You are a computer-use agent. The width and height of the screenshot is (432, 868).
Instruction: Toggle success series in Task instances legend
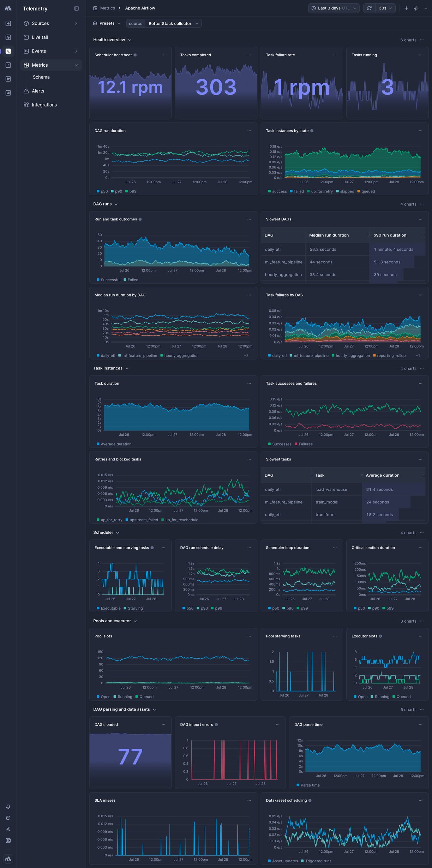pos(277,191)
